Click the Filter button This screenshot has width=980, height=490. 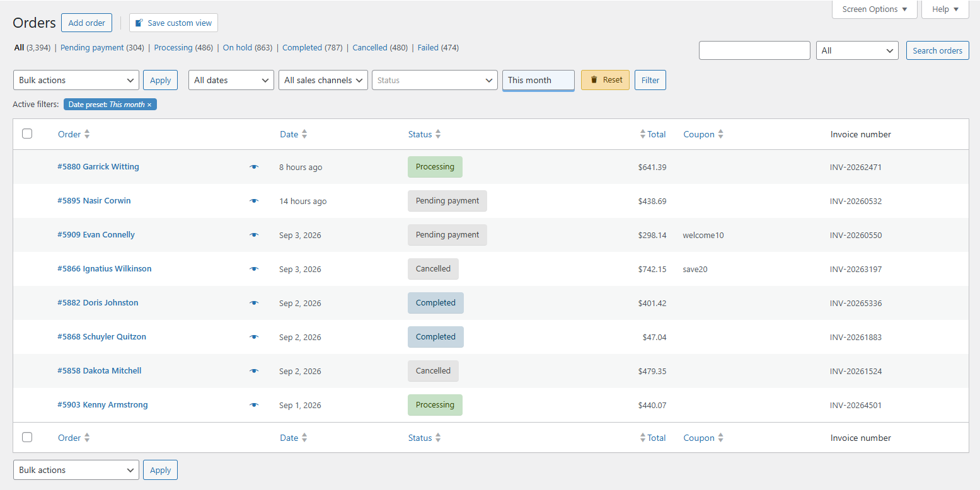pyautogui.click(x=650, y=80)
